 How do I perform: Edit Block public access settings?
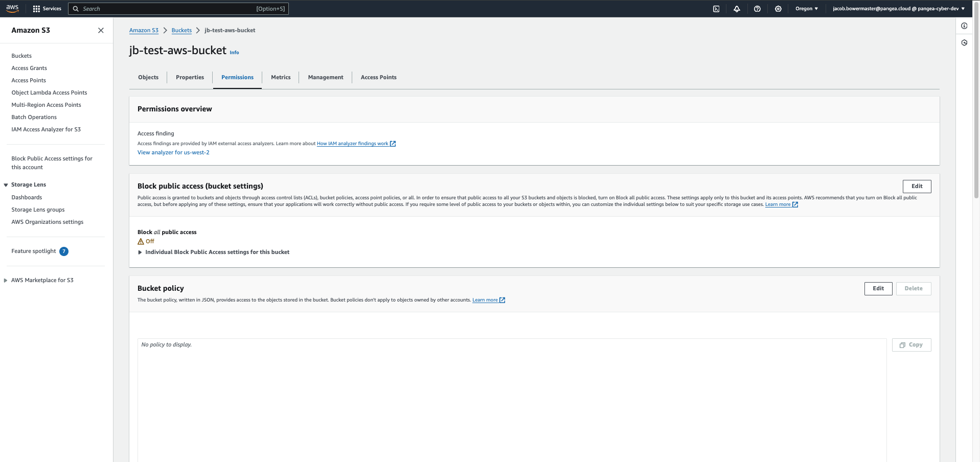coord(917,187)
